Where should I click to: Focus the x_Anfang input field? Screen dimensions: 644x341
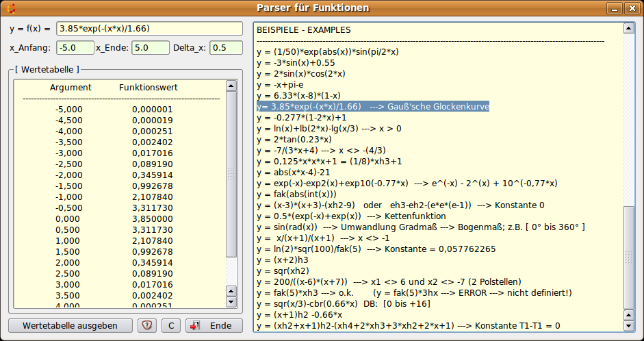pos(75,48)
